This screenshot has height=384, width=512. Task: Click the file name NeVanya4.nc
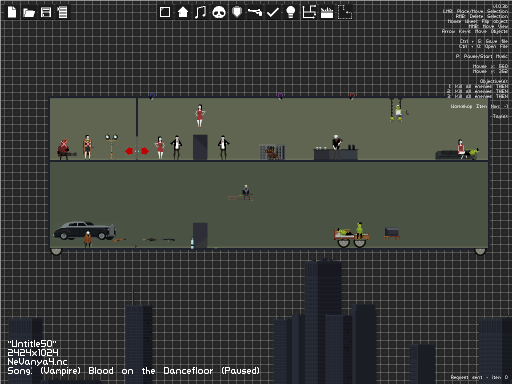click(x=37, y=361)
